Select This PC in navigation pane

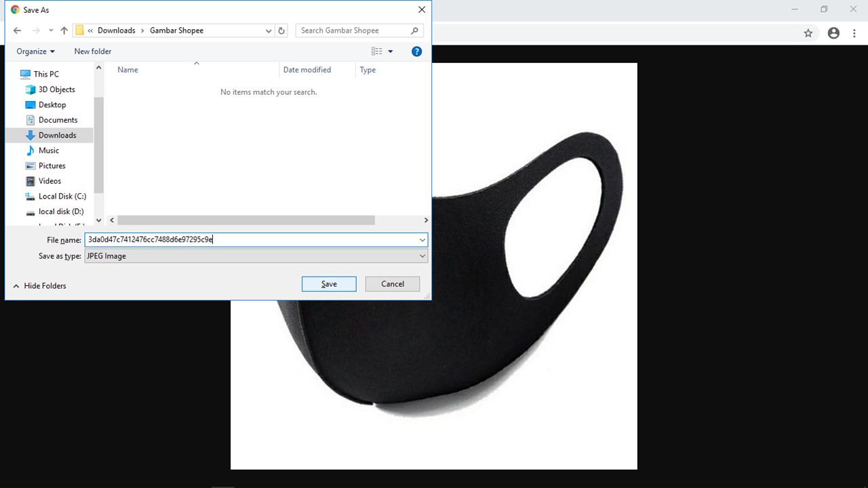(46, 74)
